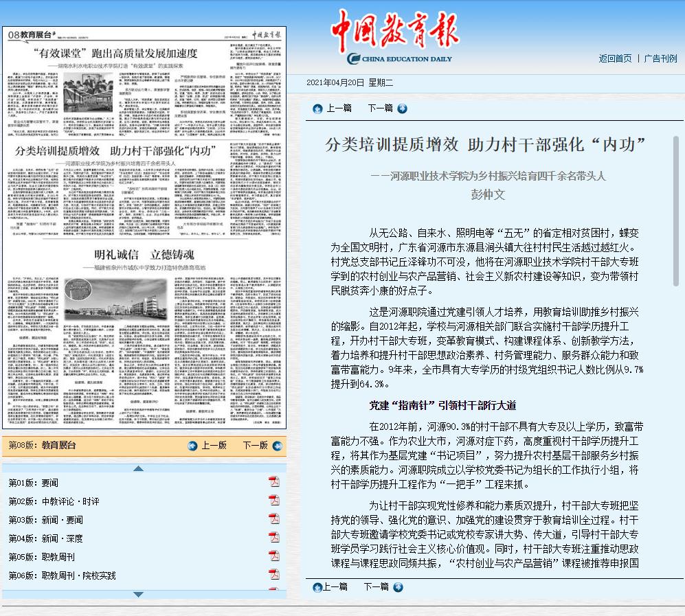This screenshot has width=685, height=616.
Task: Click 下一篇 at bottom of article
Action: (376, 586)
